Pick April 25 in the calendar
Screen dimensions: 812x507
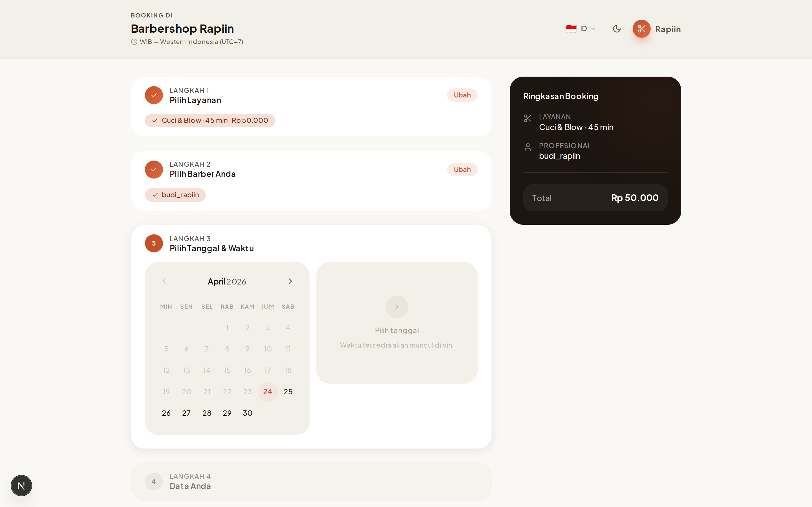288,392
